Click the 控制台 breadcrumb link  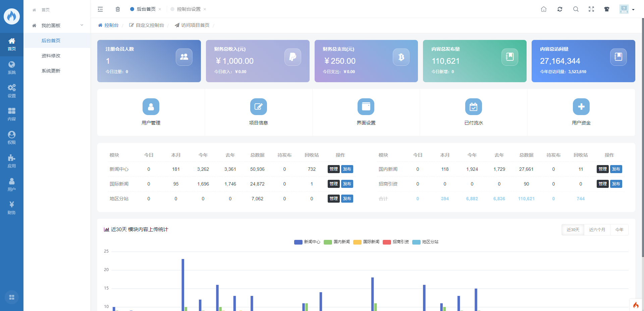click(108, 25)
